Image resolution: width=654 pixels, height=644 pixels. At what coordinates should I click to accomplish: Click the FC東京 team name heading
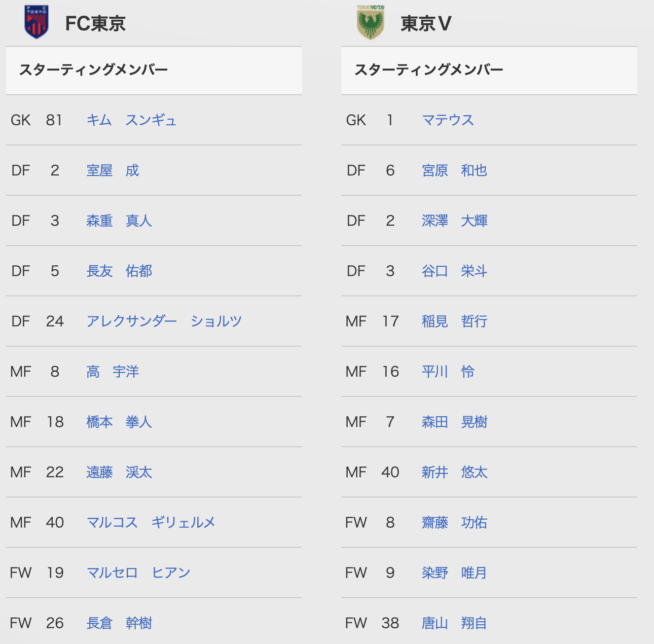point(96,23)
